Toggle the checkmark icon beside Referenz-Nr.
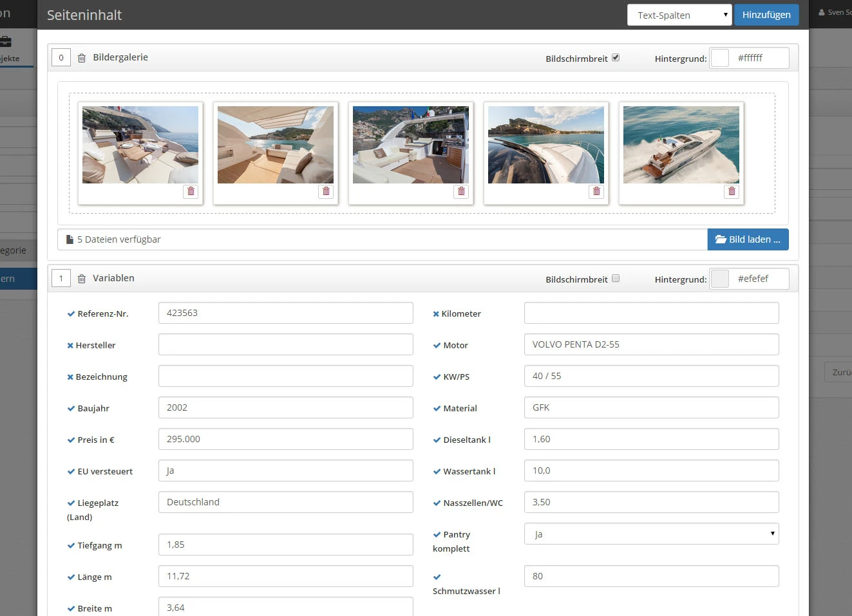 tap(71, 314)
